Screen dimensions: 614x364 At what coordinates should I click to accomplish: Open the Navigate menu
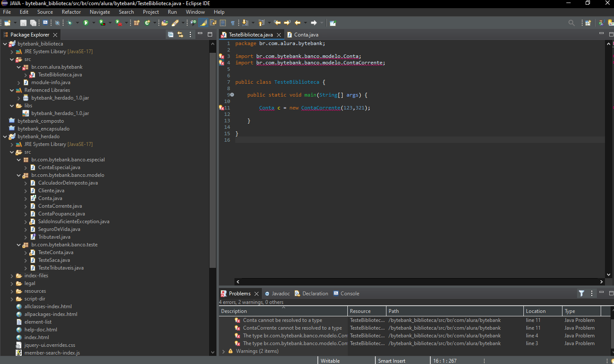point(100,12)
